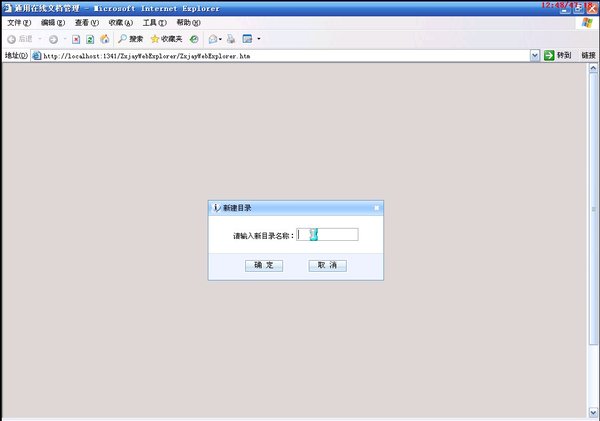This screenshot has width=600, height=421.
Task: Click the vertical scrollbar thumb
Action: tap(593, 209)
